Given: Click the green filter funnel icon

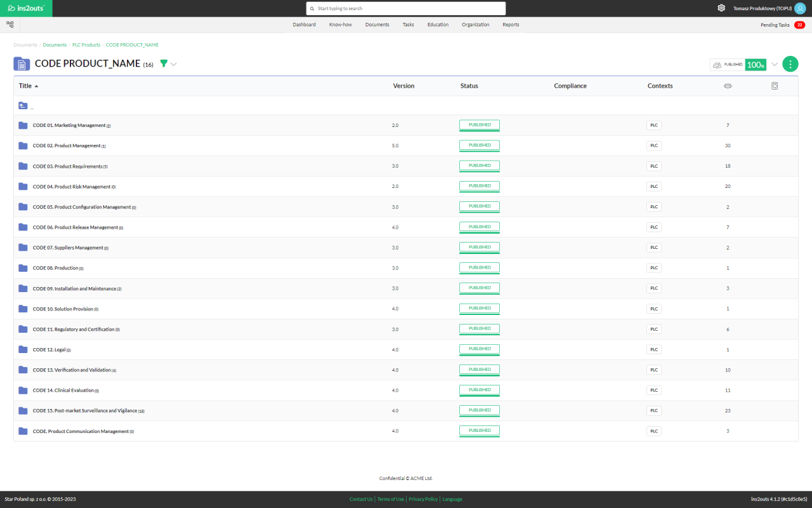Looking at the screenshot, I should click(x=164, y=63).
